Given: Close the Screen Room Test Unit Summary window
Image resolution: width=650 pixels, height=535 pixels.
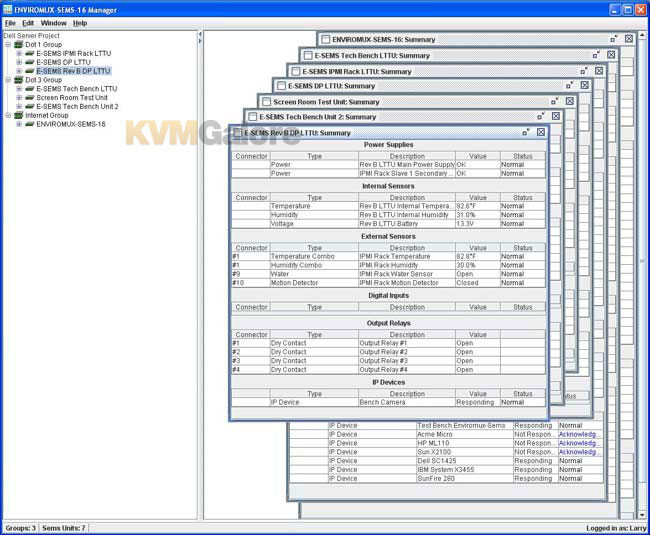Looking at the screenshot, I should 570,101.
